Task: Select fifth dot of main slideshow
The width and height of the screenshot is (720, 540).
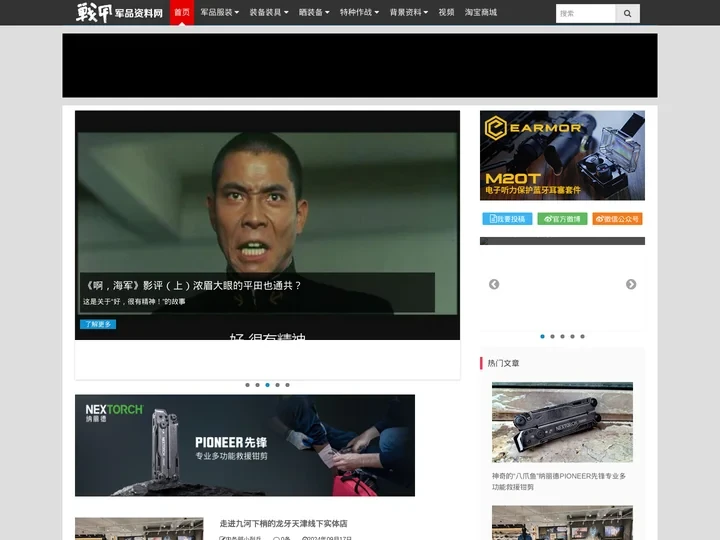Action: (287, 385)
